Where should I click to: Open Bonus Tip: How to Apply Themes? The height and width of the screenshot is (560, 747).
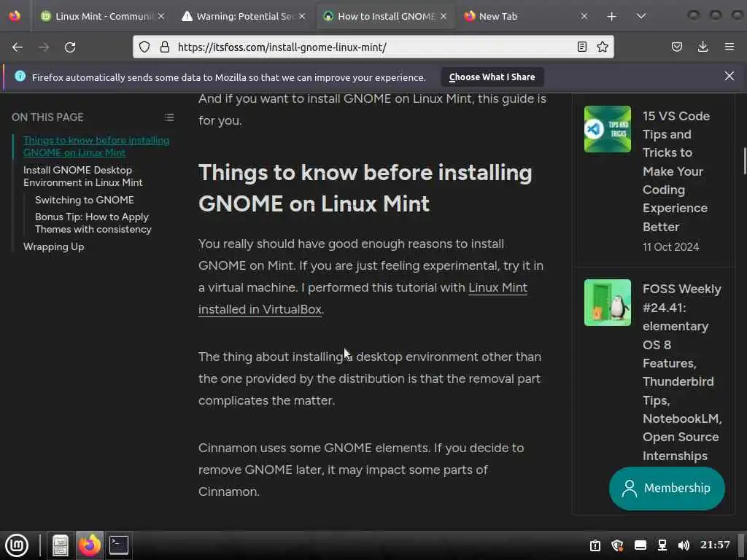93,223
